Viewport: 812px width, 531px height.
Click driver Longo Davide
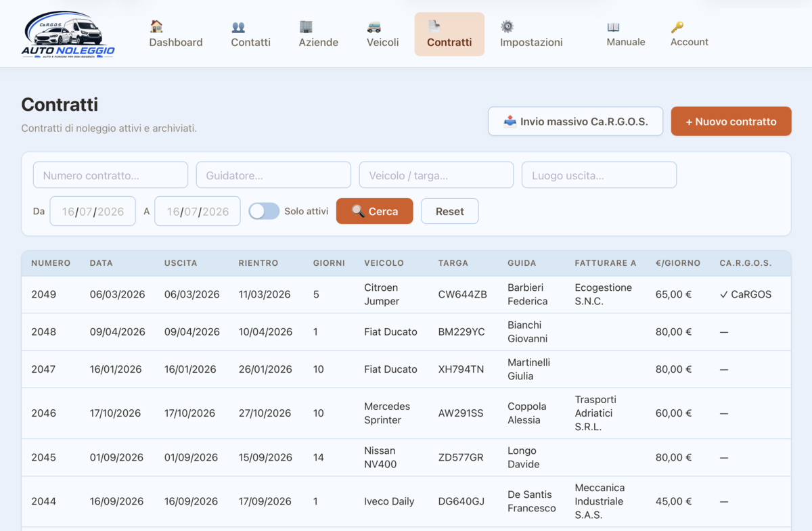[524, 457]
